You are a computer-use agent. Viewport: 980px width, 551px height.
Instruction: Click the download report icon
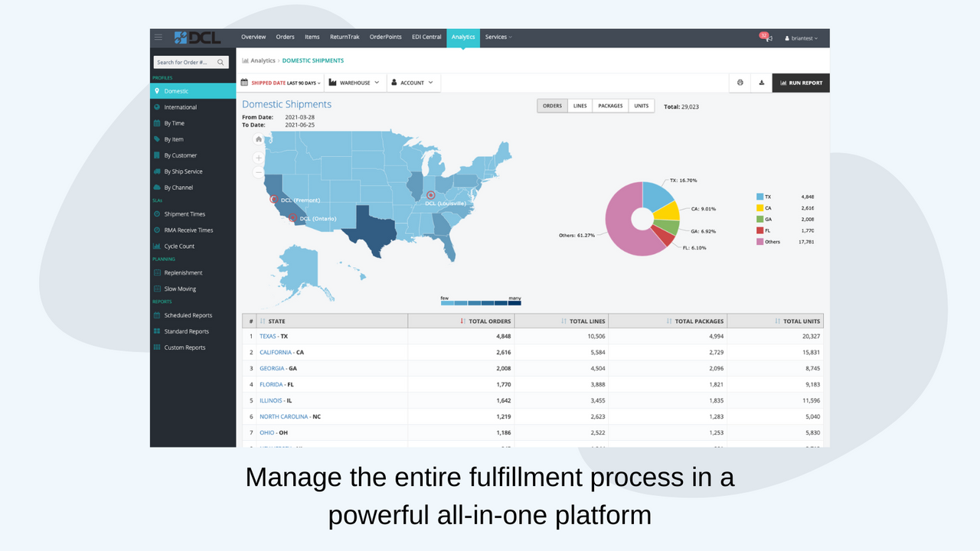[761, 83]
